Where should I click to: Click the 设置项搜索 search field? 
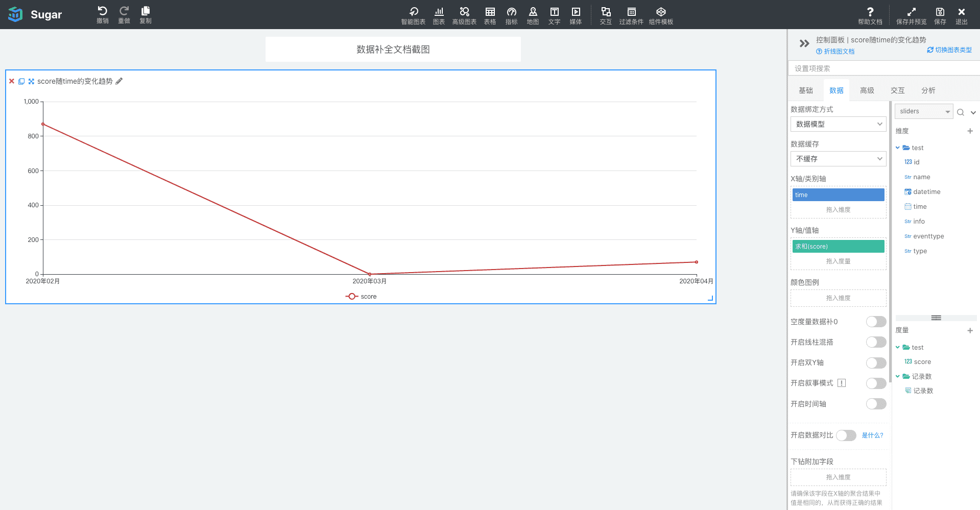click(883, 68)
